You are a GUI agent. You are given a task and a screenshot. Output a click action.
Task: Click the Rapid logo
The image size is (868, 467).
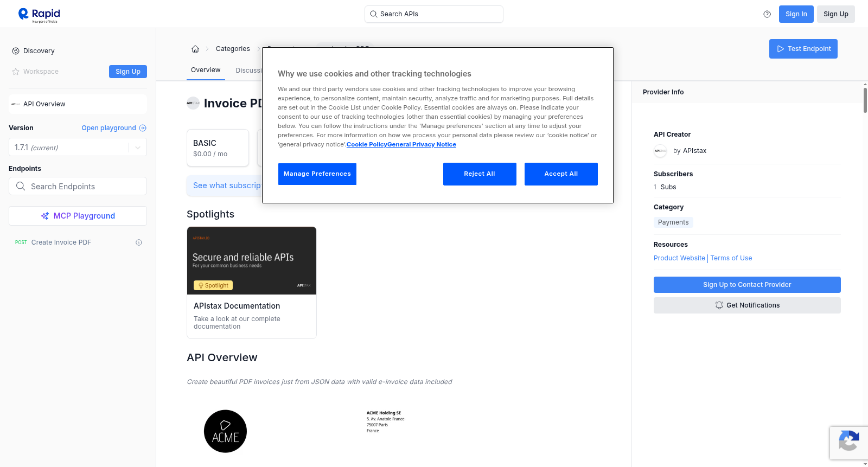tap(39, 15)
